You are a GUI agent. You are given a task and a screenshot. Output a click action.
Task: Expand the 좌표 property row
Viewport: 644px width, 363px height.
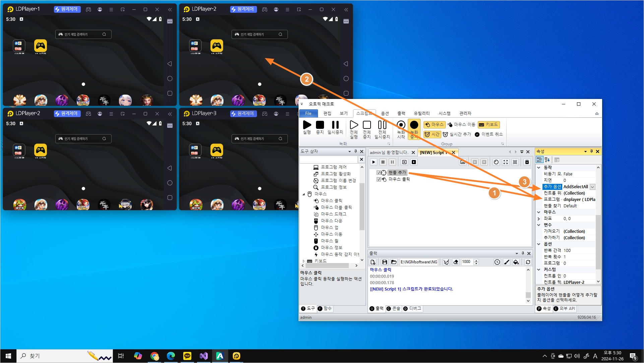tap(539, 219)
